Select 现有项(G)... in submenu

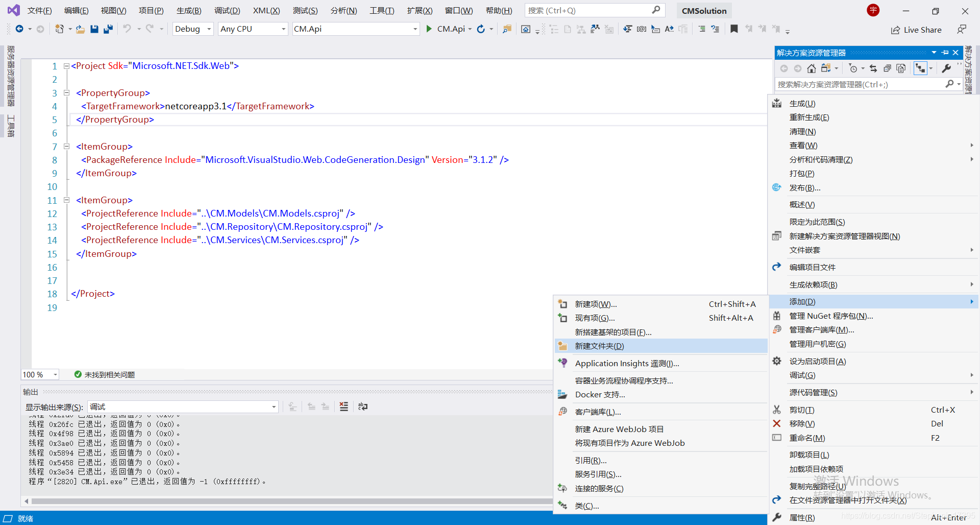(x=661, y=318)
